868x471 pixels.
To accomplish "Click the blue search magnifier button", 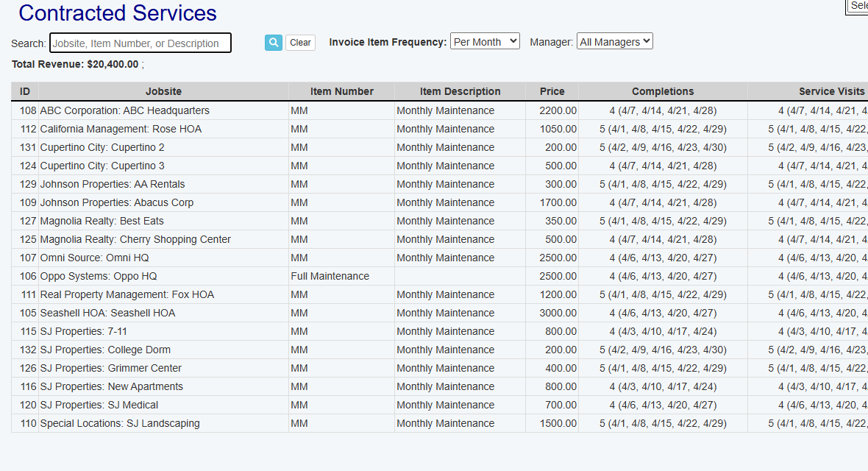I will coord(274,43).
